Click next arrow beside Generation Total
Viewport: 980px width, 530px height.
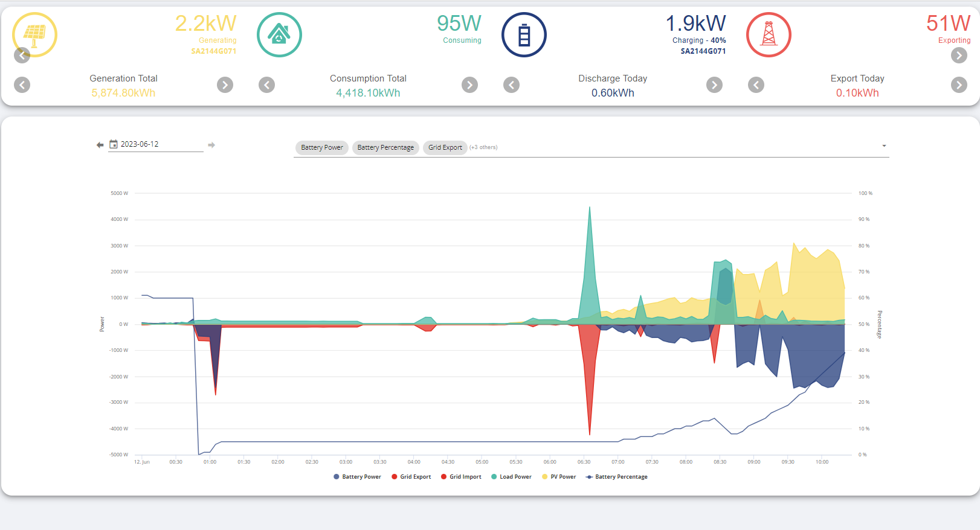point(225,85)
